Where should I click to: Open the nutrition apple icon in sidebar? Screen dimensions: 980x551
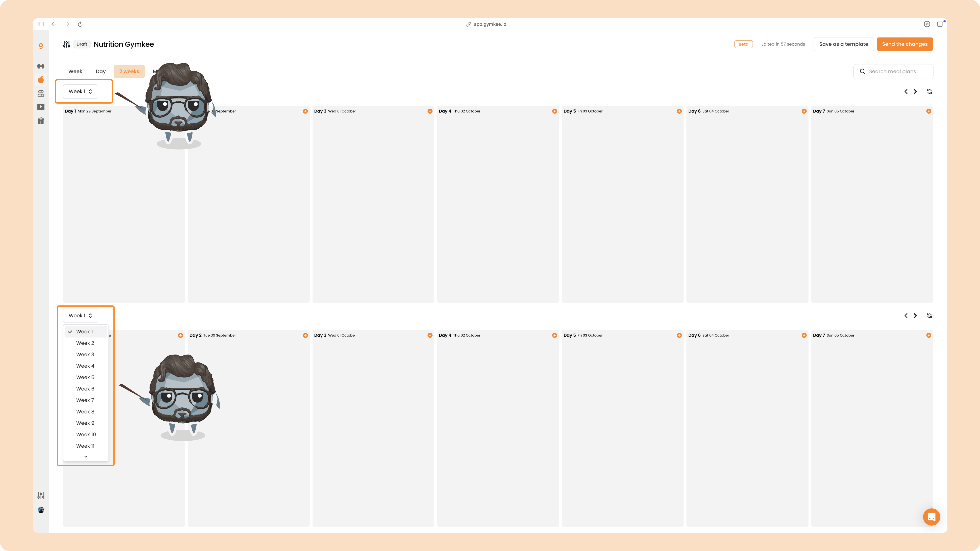pos(41,79)
